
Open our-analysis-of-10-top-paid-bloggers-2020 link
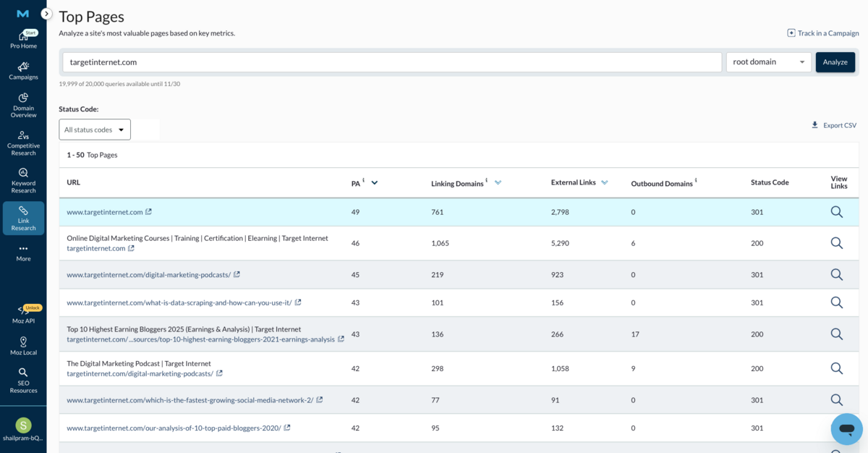[x=174, y=428]
